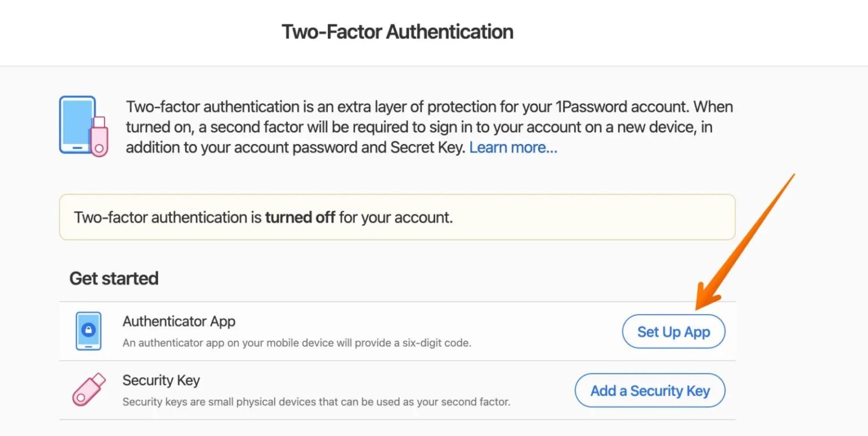
Task: Select the Security Key title label
Action: pos(161,380)
